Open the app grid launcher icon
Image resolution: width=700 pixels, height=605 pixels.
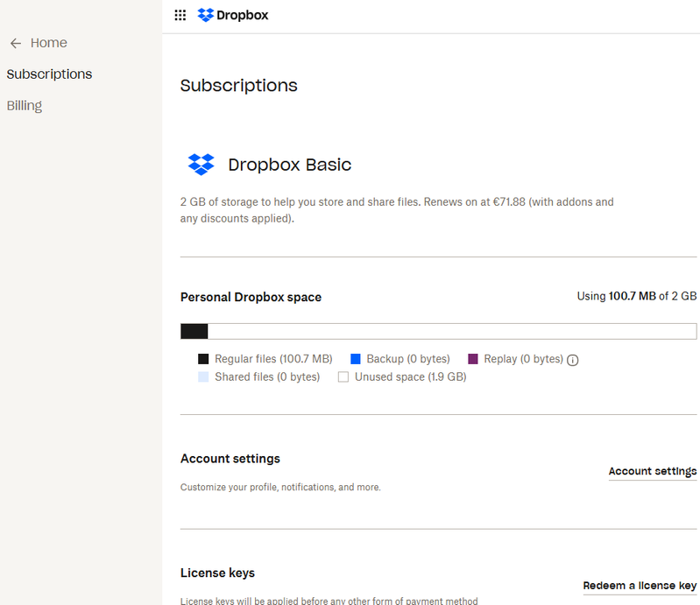tap(180, 15)
